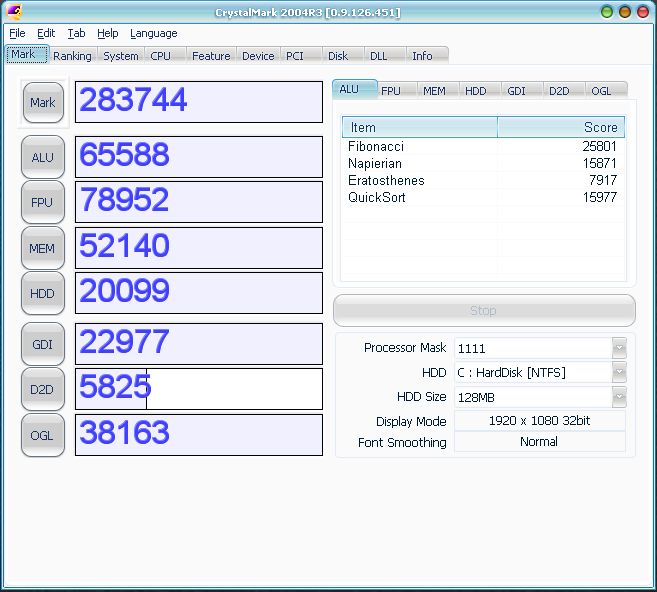Click the MEM score 52140

coord(199,248)
